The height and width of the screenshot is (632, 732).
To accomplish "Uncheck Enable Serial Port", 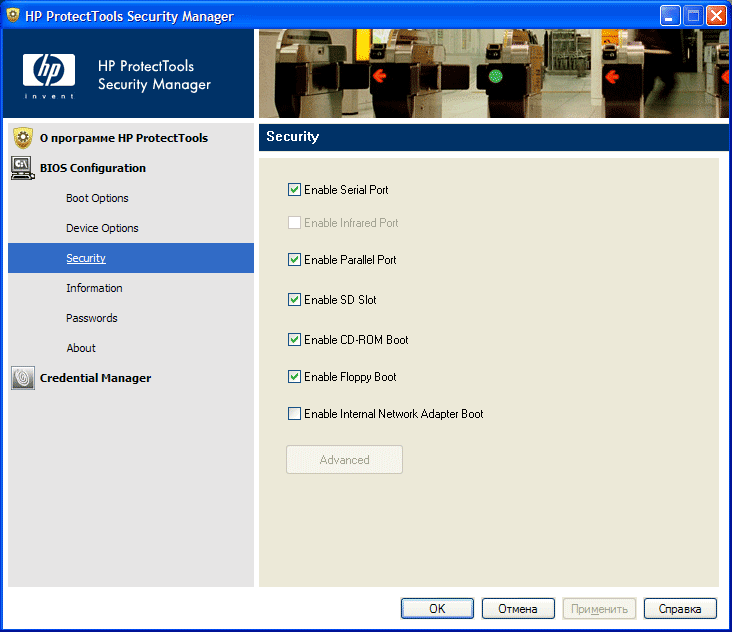I will (294, 190).
